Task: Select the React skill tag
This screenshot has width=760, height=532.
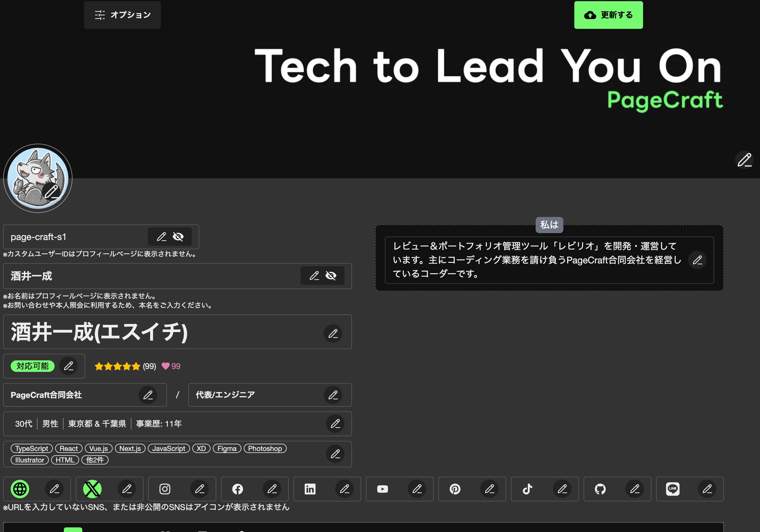Action: click(68, 448)
